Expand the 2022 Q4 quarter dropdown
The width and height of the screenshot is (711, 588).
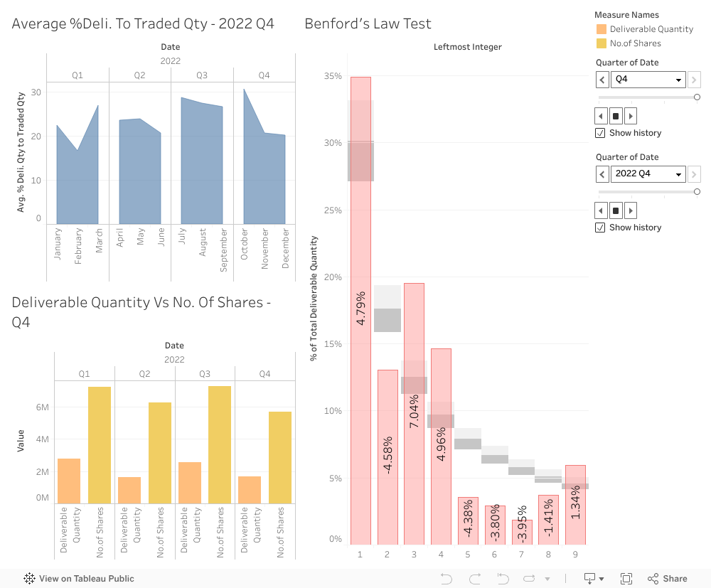click(x=648, y=174)
